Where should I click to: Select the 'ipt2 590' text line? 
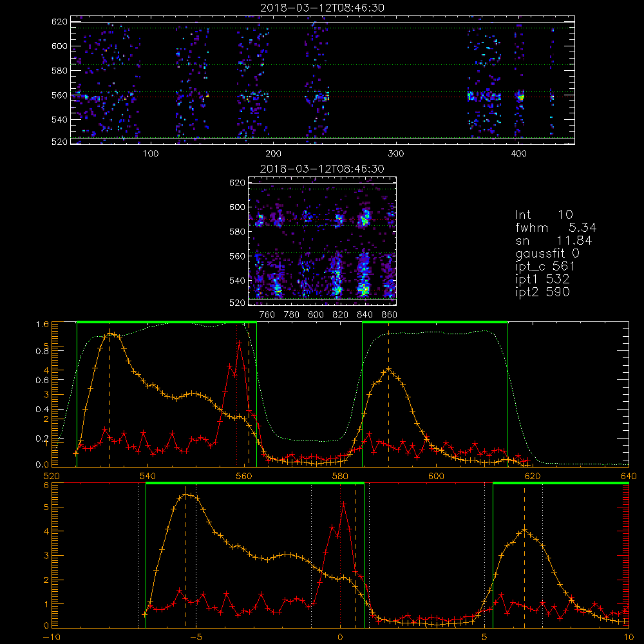[x=542, y=292]
